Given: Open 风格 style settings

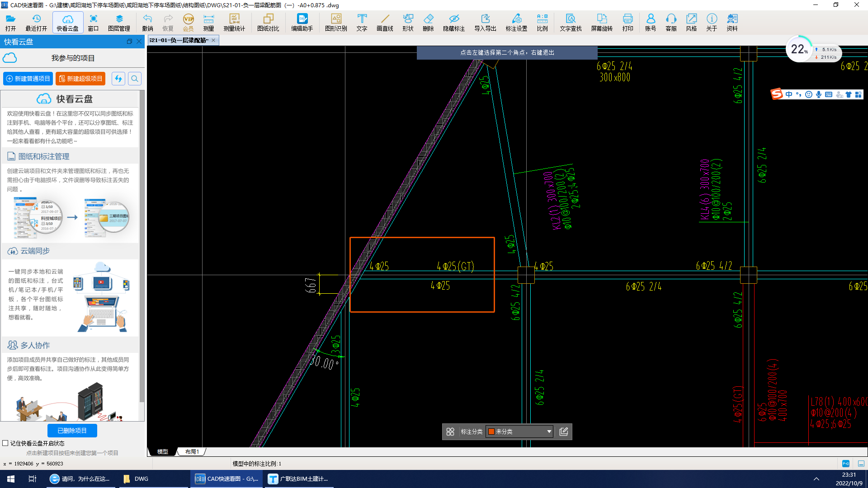Looking at the screenshot, I should (691, 22).
